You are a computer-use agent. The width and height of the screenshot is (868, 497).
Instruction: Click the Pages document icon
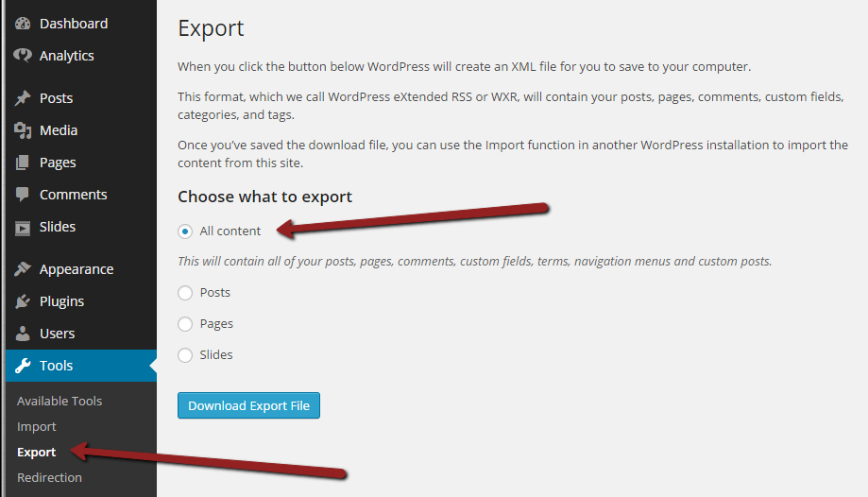(23, 163)
